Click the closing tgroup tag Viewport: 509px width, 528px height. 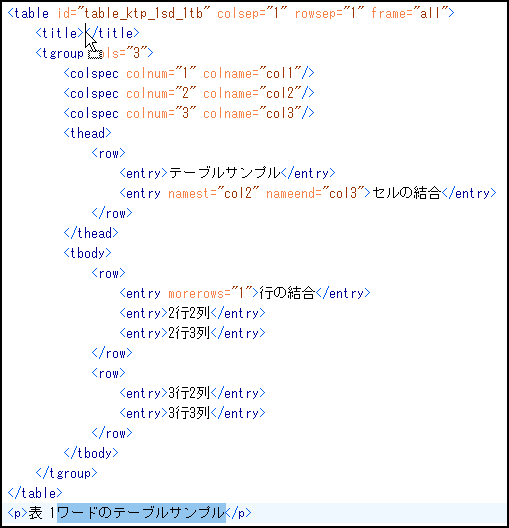pos(67,473)
